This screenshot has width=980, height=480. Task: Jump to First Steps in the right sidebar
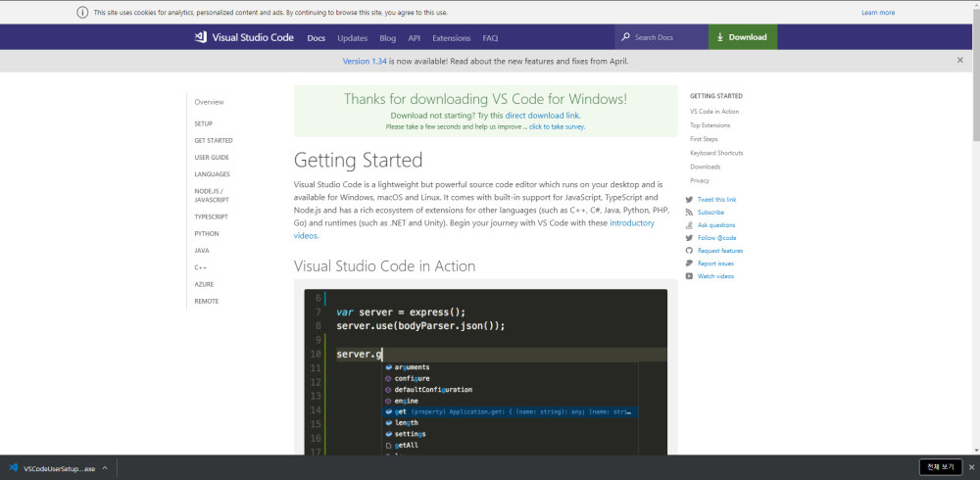point(704,139)
